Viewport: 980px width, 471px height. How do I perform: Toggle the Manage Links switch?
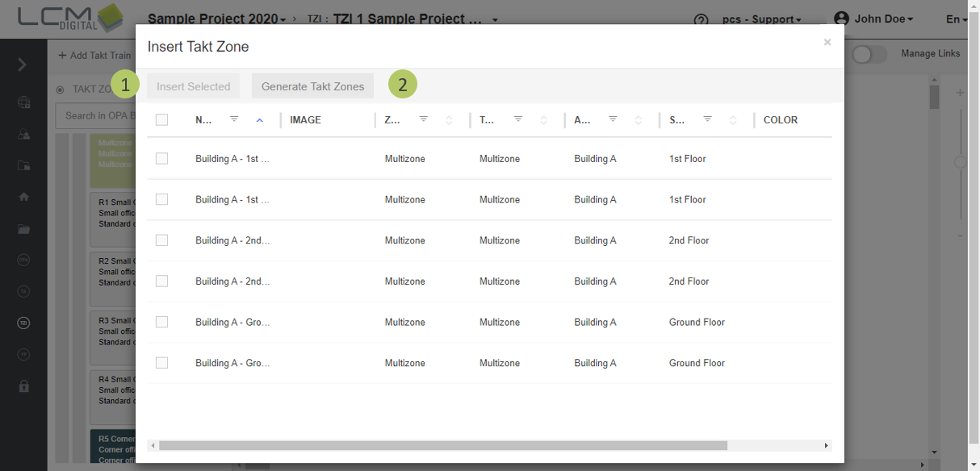(869, 54)
